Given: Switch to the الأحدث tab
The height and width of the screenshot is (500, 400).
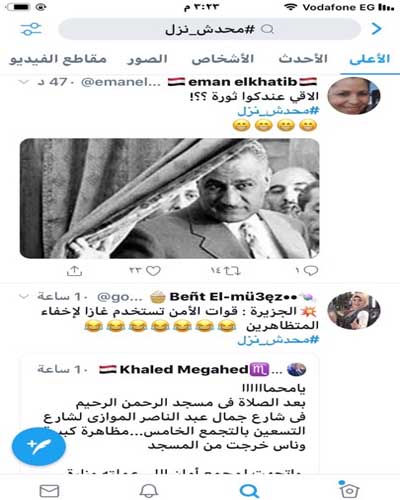Looking at the screenshot, I should [x=303, y=59].
